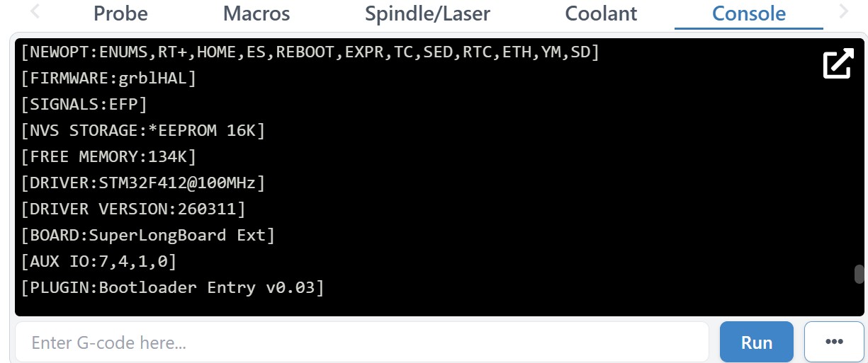868x363 pixels.
Task: Click the BOARD:SuperLongBoard Ext line
Action: 147,235
